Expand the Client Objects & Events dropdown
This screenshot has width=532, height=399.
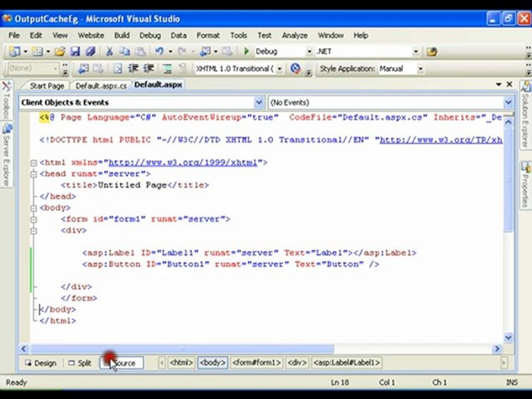pos(259,102)
